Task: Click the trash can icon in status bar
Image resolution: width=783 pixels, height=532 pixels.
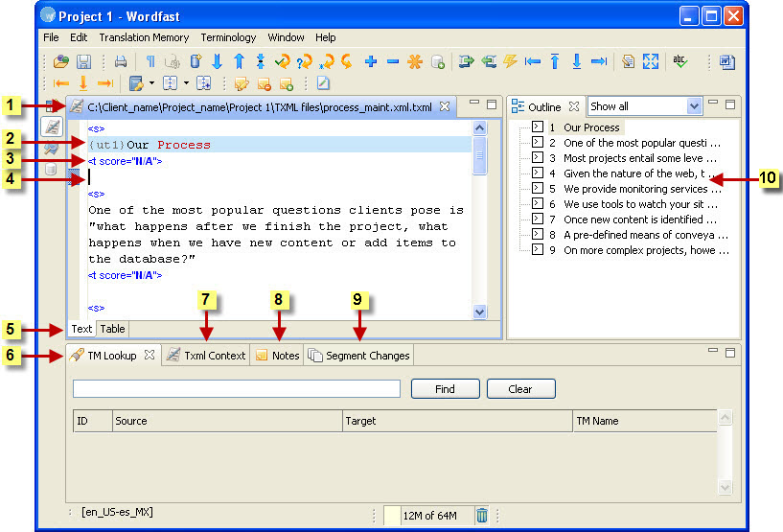Action: pos(482,516)
